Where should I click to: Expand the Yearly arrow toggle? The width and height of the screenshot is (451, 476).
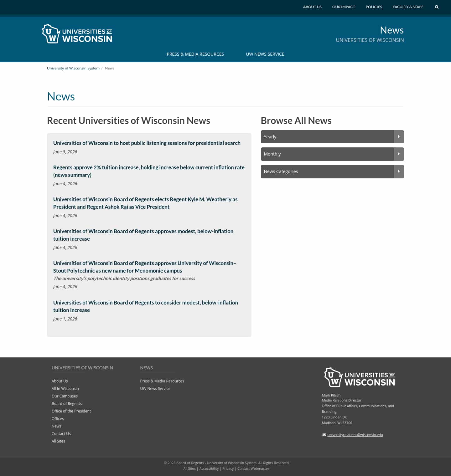pyautogui.click(x=399, y=137)
